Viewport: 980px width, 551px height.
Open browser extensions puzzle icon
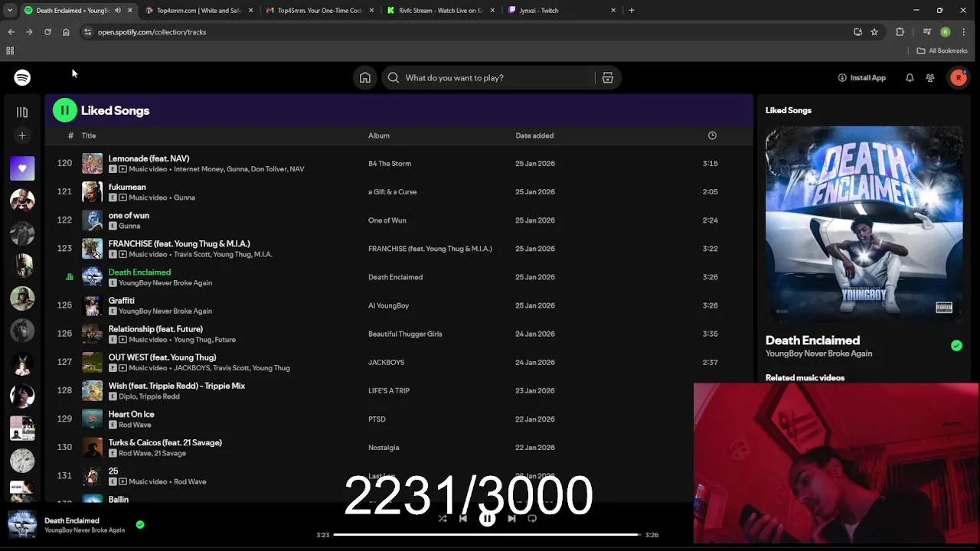(900, 32)
